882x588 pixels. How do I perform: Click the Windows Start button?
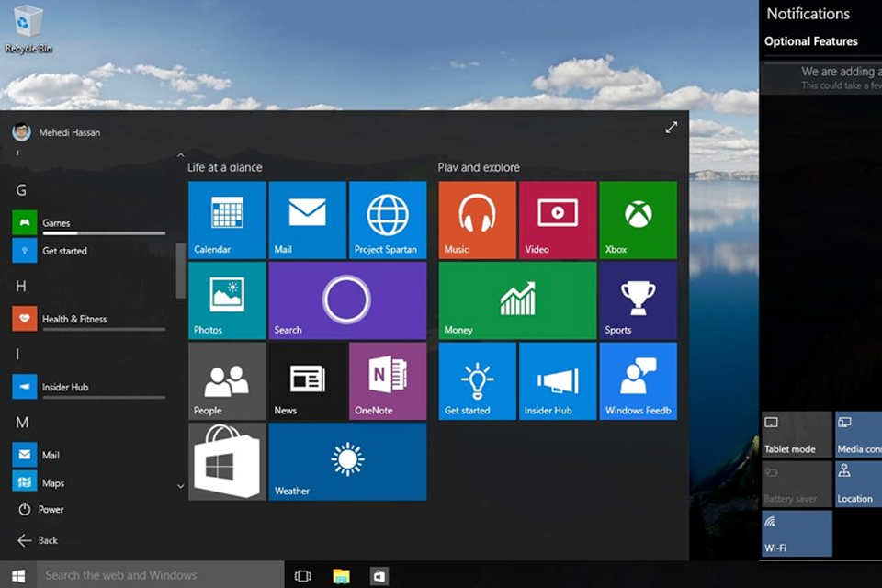18,576
